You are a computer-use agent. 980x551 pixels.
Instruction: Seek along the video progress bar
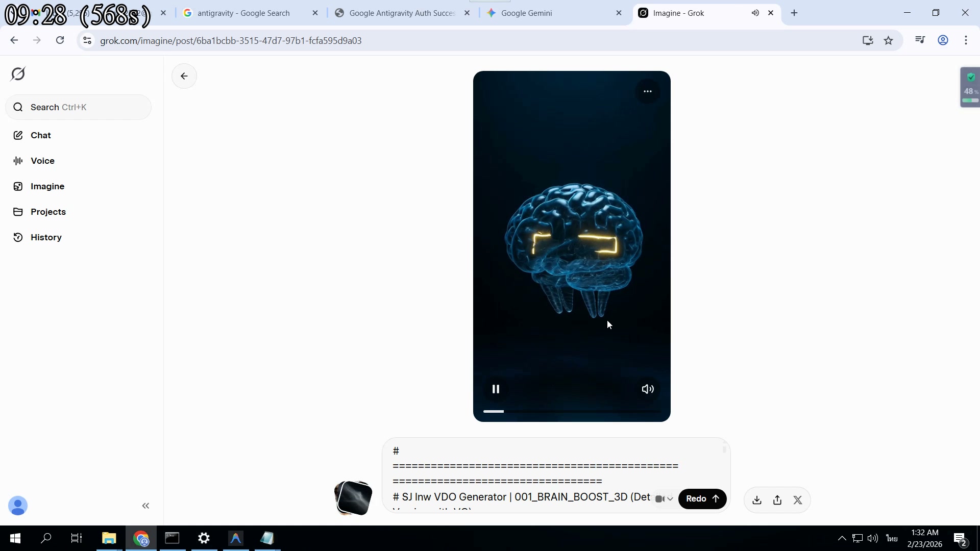click(572, 411)
